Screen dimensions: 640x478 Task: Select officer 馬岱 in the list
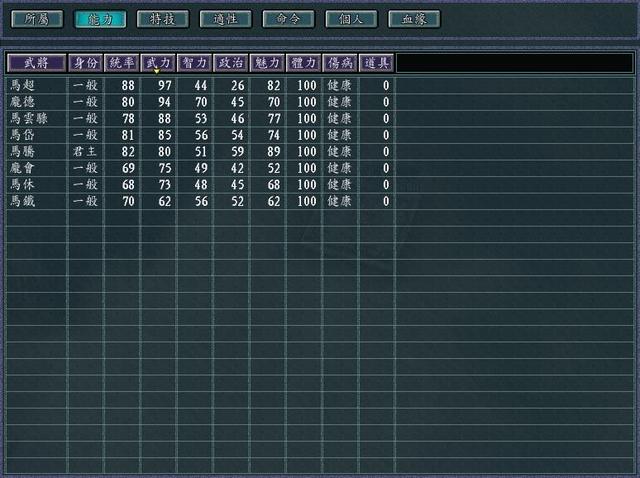pos(22,135)
